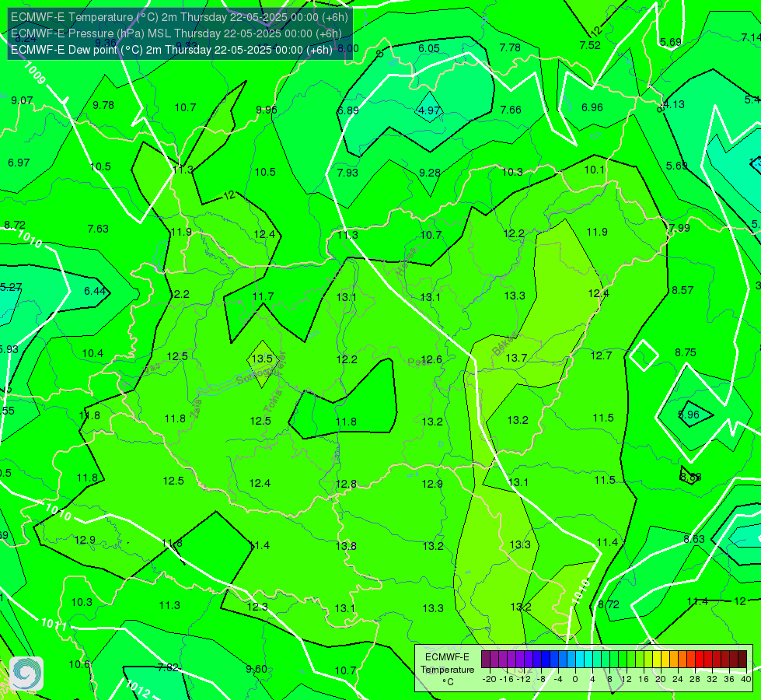Click the 12.3 temperature value

coord(257,607)
